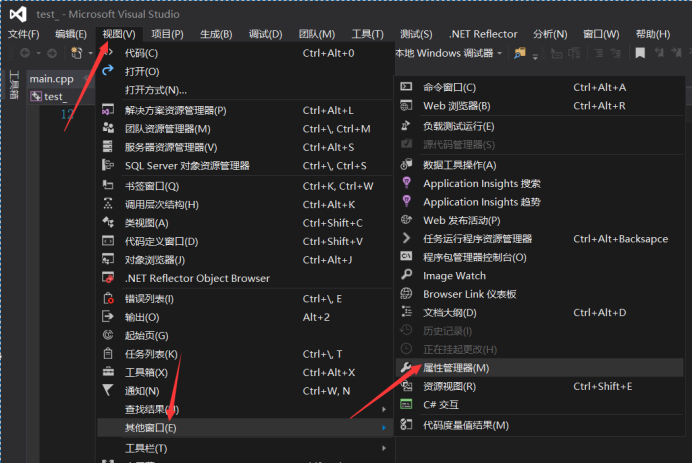Image resolution: width=692 pixels, height=463 pixels.
Task: Click the 错误列表 icon
Action: (x=109, y=298)
